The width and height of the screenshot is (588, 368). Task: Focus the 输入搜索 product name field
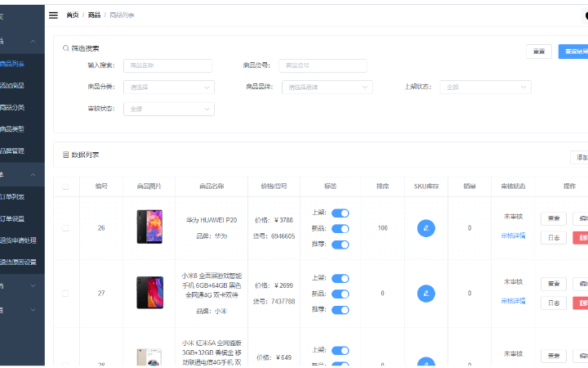tap(167, 65)
